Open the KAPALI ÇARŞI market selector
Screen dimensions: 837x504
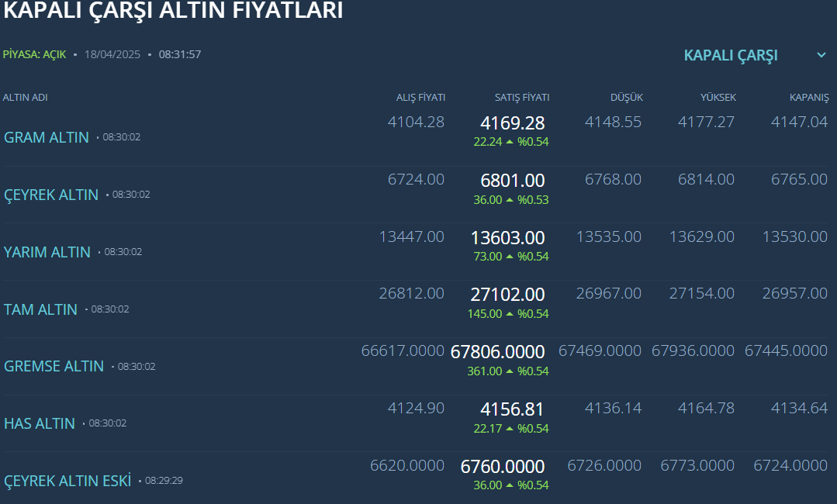tap(731, 55)
